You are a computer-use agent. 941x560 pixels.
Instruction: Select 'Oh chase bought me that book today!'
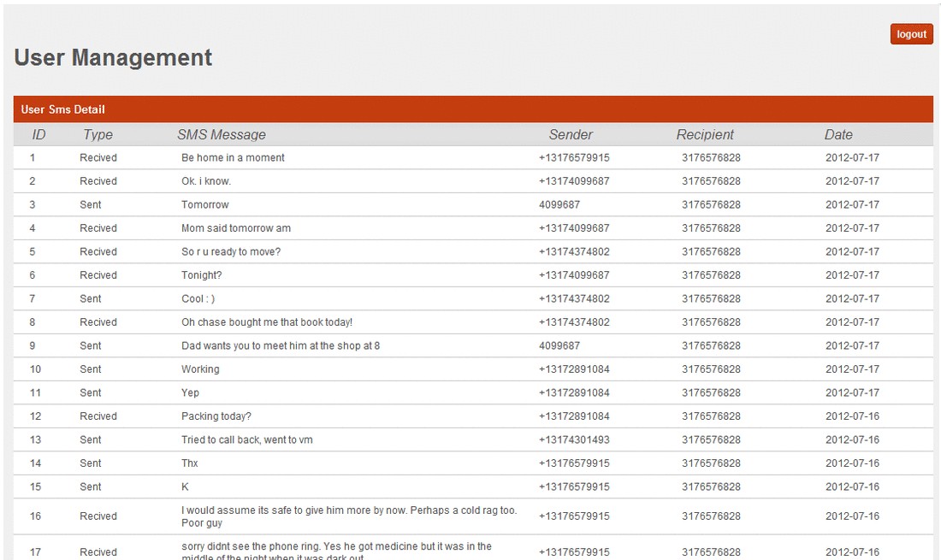tap(267, 322)
